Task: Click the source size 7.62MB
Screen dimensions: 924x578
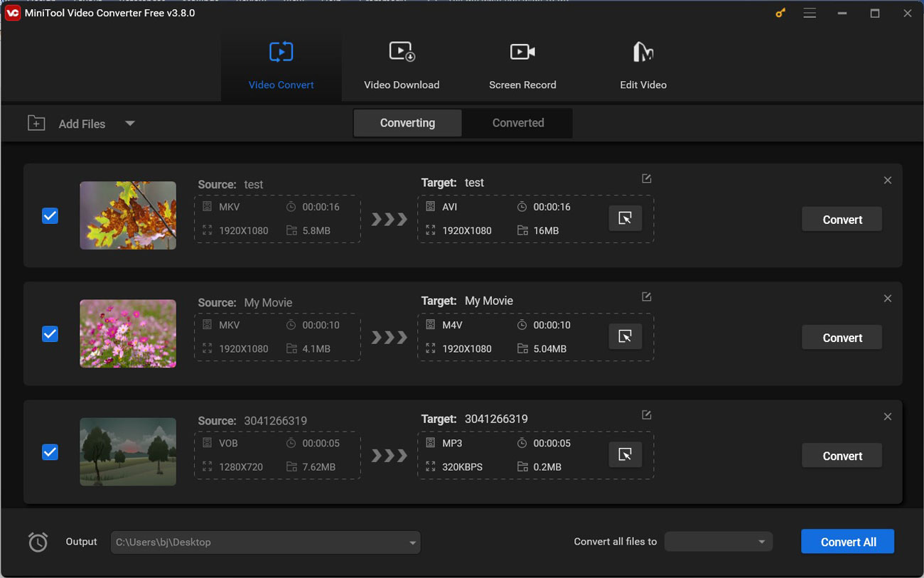Action: [319, 467]
